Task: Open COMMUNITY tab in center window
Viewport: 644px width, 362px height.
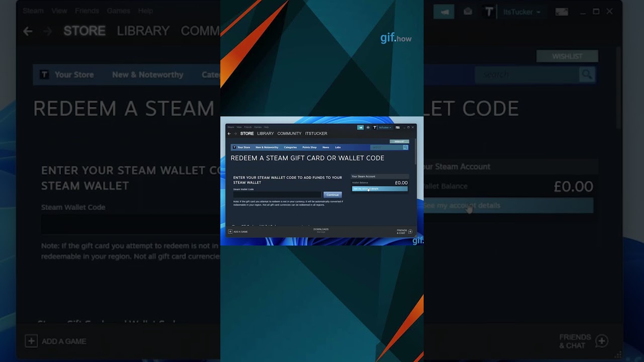Action: [289, 134]
